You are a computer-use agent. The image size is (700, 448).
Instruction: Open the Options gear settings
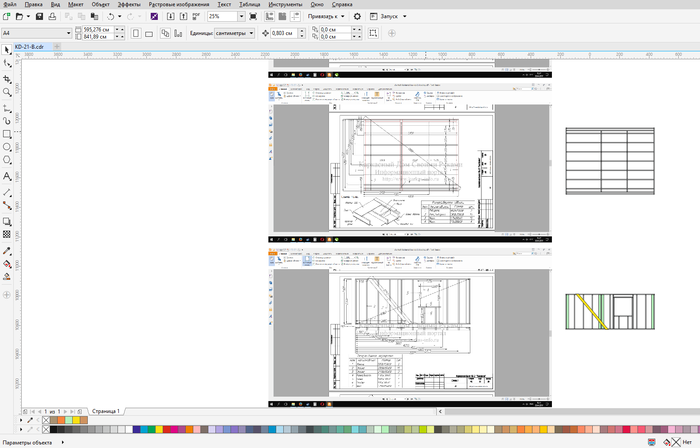pyautogui.click(x=357, y=17)
